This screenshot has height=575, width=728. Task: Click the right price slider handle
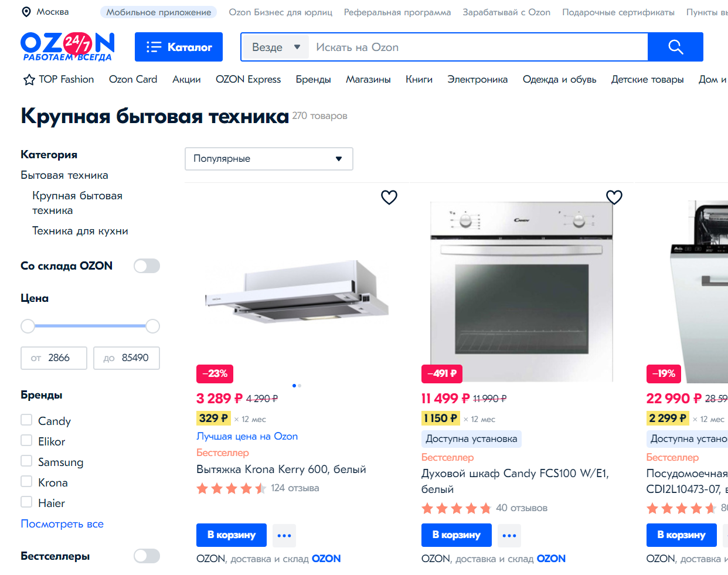pyautogui.click(x=152, y=326)
